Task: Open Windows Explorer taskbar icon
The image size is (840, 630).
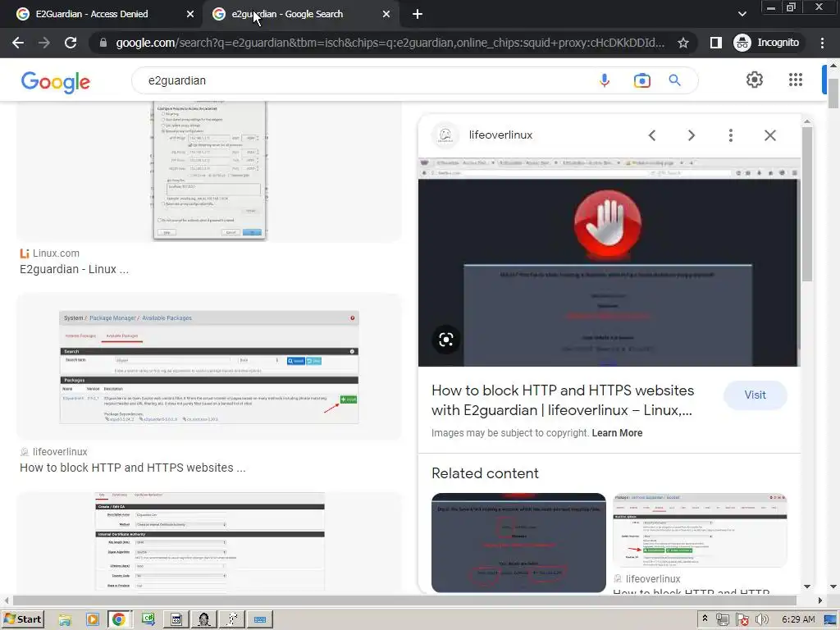Action: click(x=65, y=620)
